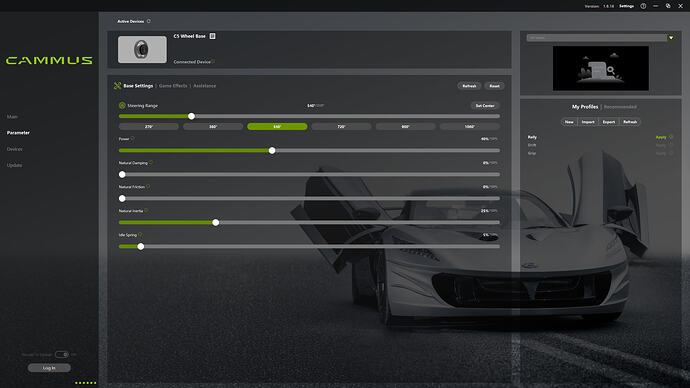Click the Steering Range slider handle

[191, 116]
